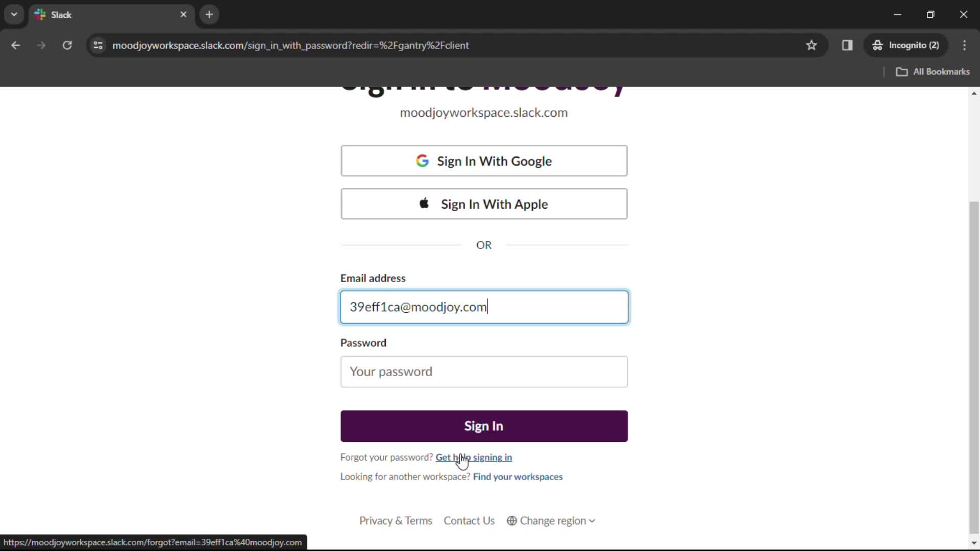Click the password input field

[x=484, y=371]
